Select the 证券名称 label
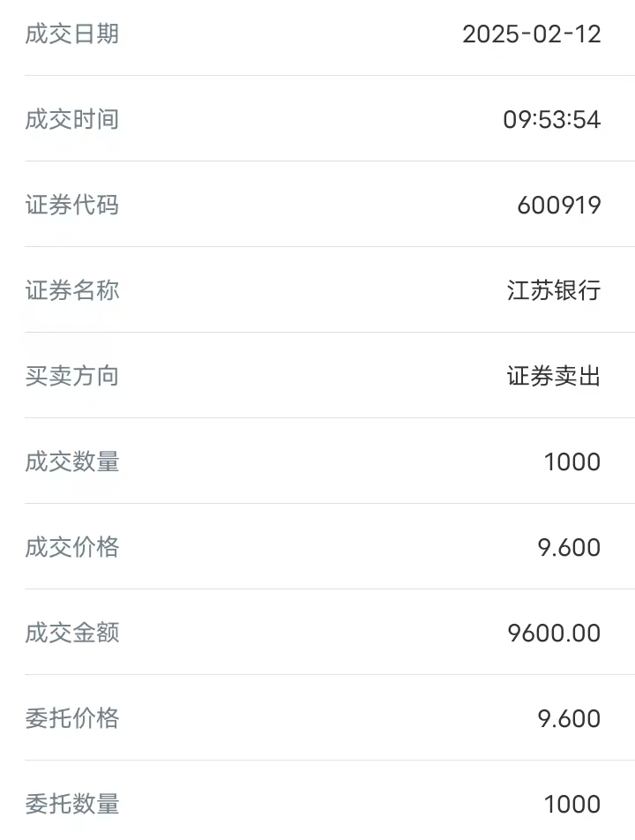This screenshot has height=840, width=635. (x=71, y=290)
